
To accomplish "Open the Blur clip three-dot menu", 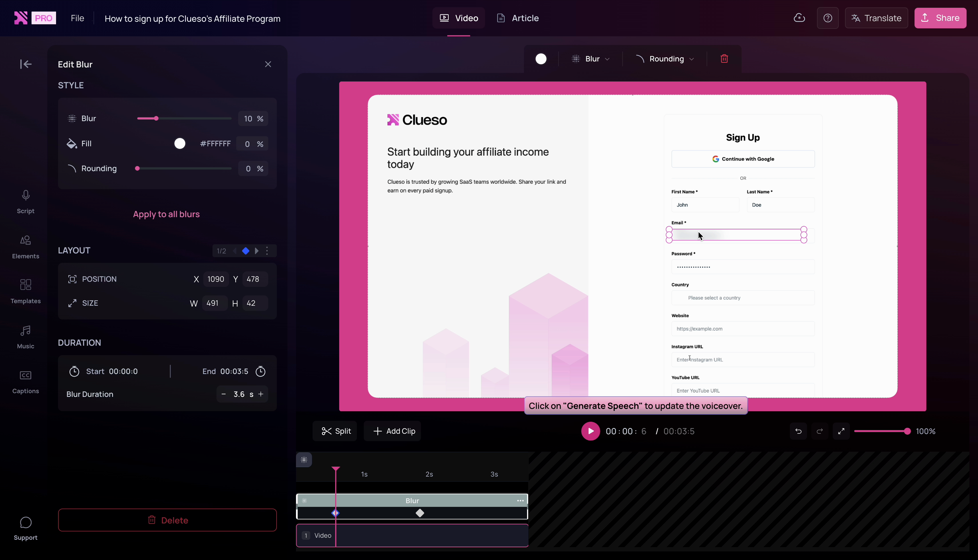I will pyautogui.click(x=520, y=500).
